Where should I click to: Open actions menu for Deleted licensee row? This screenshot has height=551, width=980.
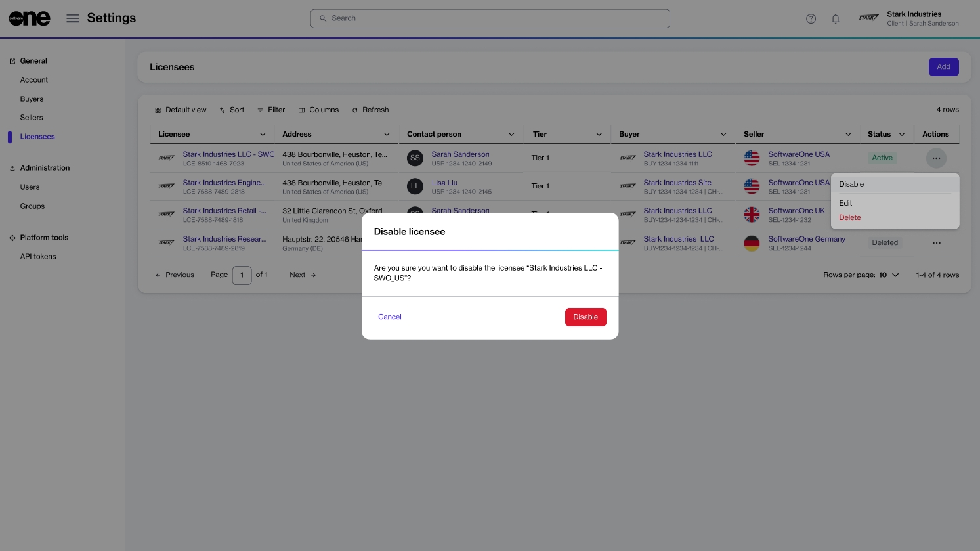point(936,243)
